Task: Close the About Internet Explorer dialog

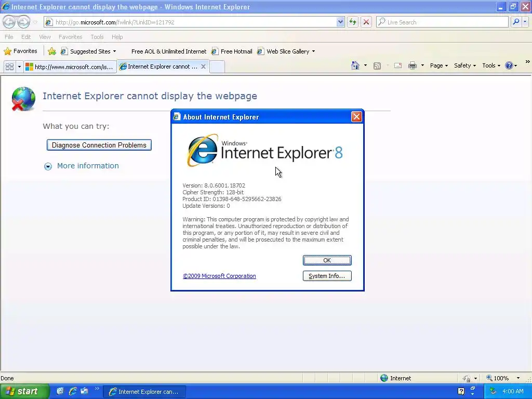Action: tap(356, 117)
